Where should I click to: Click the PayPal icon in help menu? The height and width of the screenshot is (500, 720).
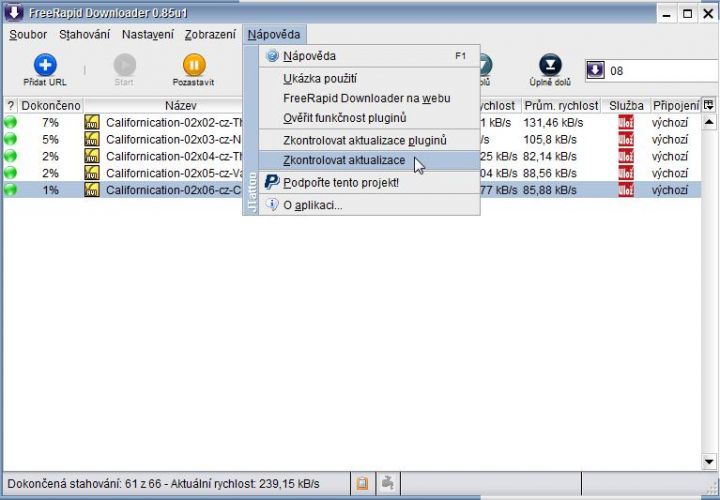pyautogui.click(x=272, y=182)
